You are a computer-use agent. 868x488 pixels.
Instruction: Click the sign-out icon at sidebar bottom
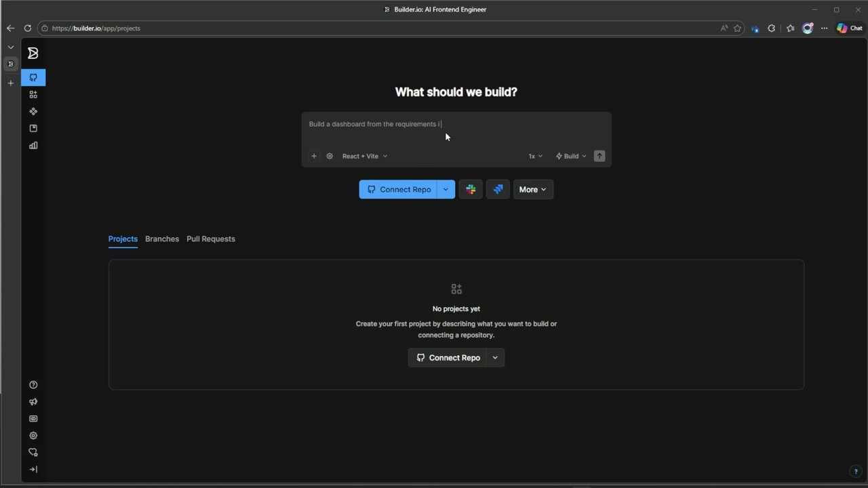[x=33, y=469]
